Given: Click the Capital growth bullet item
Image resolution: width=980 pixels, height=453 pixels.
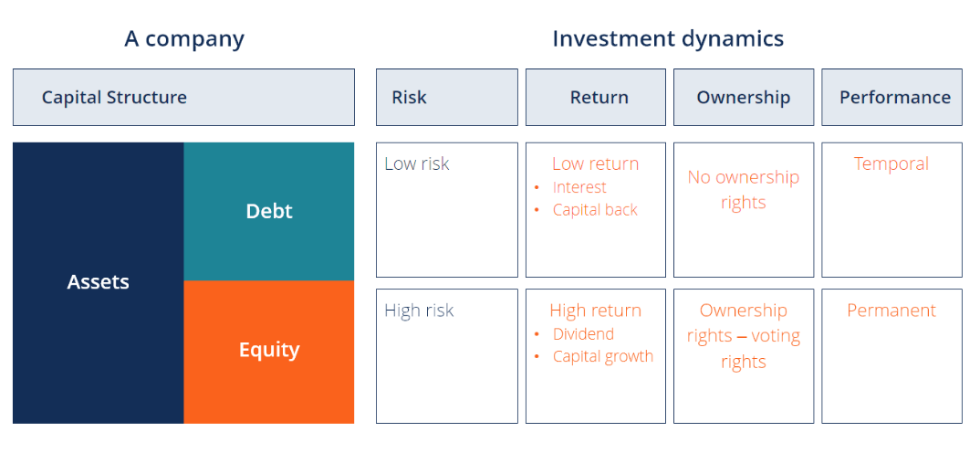Looking at the screenshot, I should click(x=603, y=356).
